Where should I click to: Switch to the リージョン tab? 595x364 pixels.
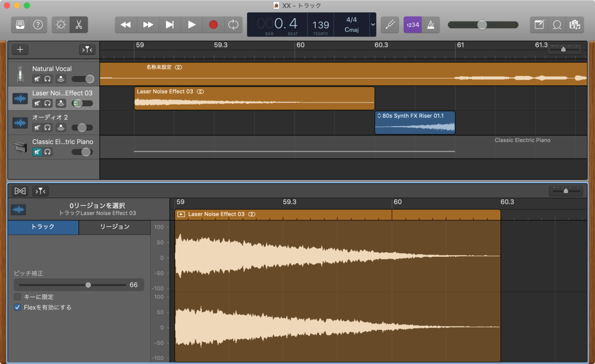(x=115, y=227)
